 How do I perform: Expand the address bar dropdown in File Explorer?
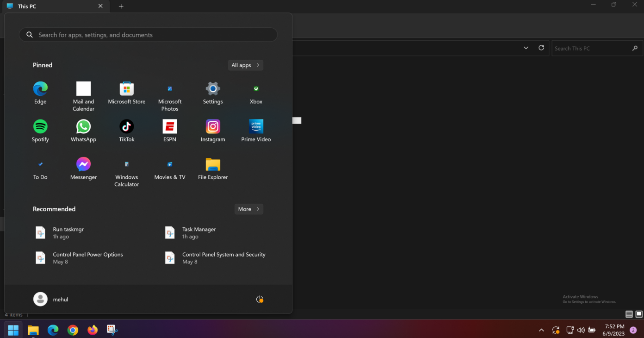pos(526,48)
